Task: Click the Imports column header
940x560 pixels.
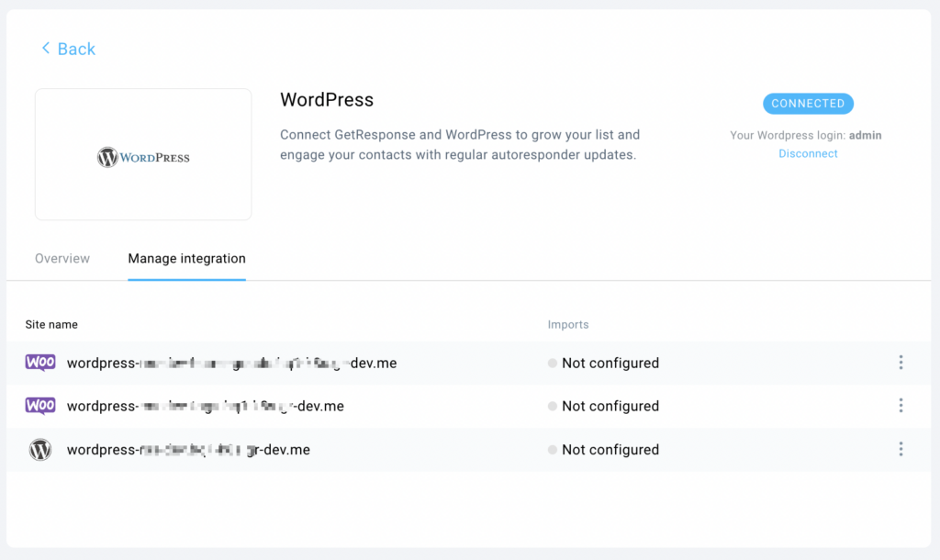Action: tap(568, 324)
